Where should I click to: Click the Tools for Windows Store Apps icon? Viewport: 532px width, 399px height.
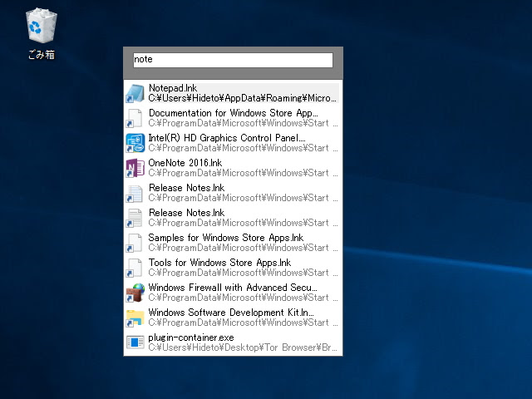pos(135,268)
